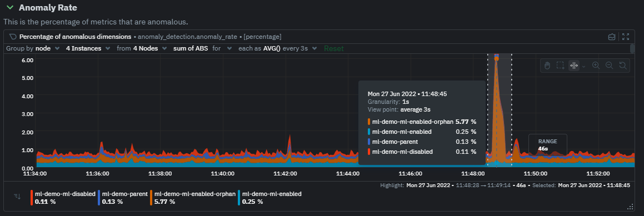
Task: Click the 'Percentage of anomalous dimensions' title
Action: [x=75, y=37]
